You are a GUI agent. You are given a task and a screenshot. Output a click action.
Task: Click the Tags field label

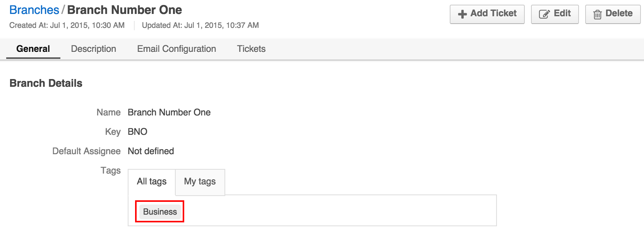[111, 170]
